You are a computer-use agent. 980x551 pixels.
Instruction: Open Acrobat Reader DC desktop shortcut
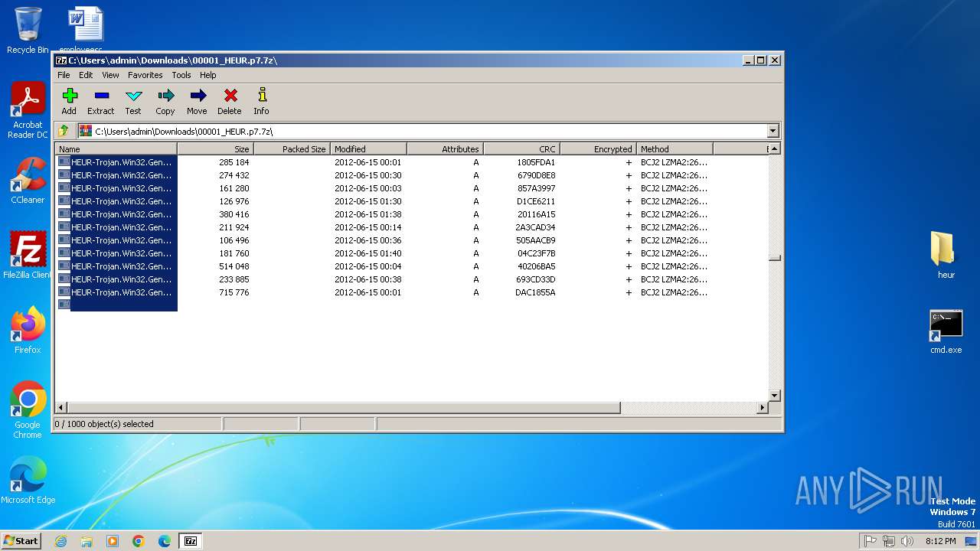point(28,110)
